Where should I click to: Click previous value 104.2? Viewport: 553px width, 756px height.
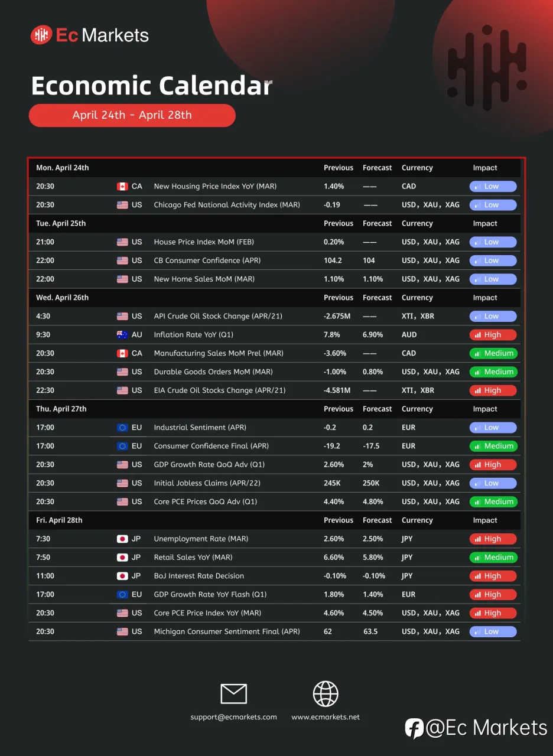(x=333, y=260)
